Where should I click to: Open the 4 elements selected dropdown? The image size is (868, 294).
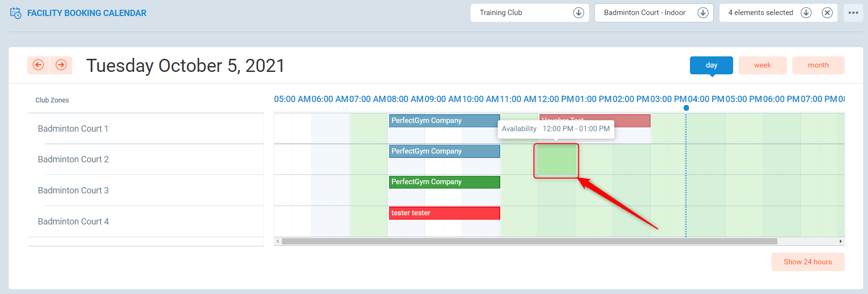(806, 13)
